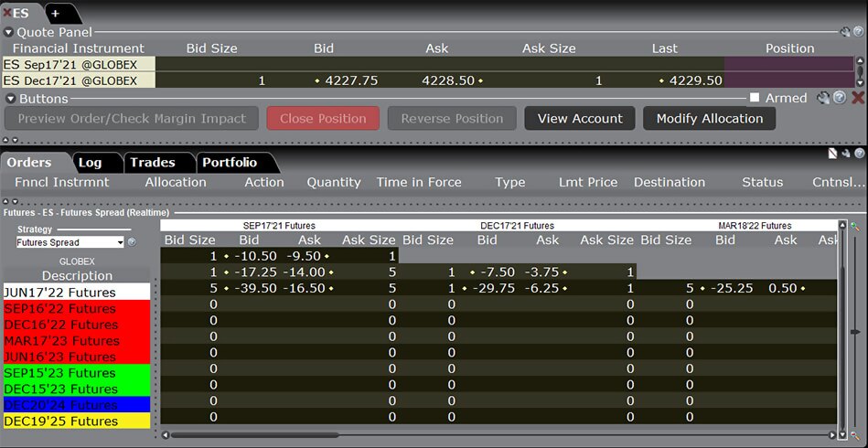Click spread matrix vertical scroll up arrow
Screen dimensions: 868x448
[842, 225]
